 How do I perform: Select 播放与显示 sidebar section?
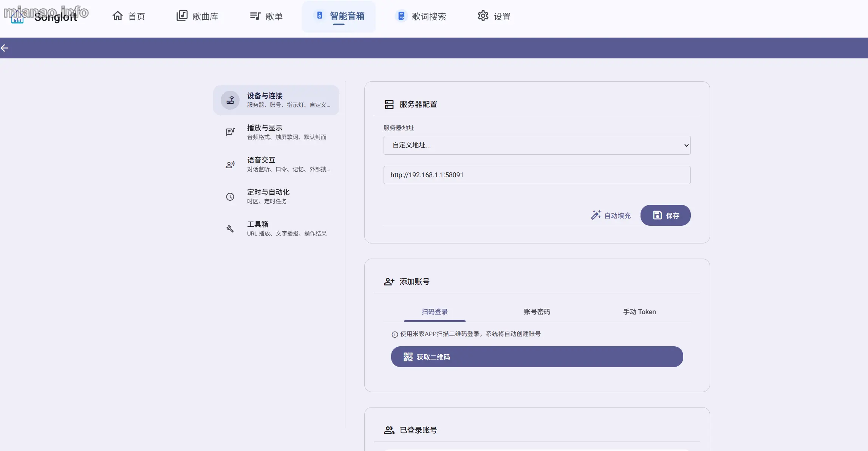coord(276,132)
